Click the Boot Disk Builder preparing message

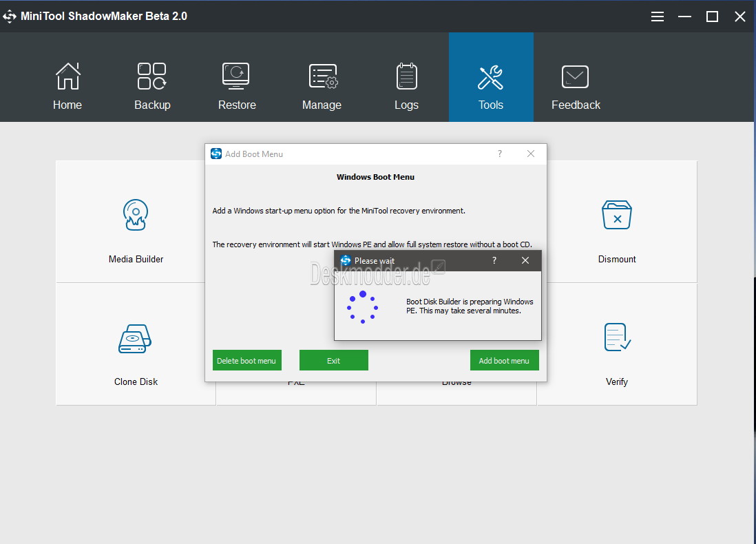tap(470, 306)
